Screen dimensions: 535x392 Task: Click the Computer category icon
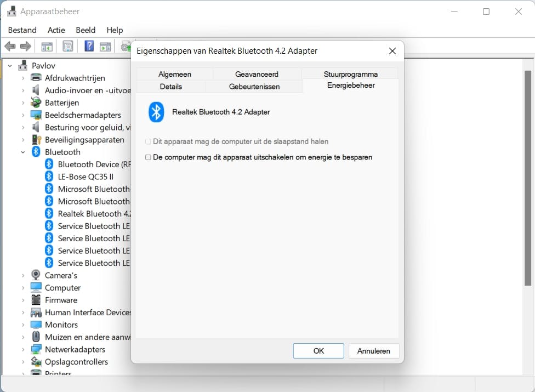click(36, 287)
